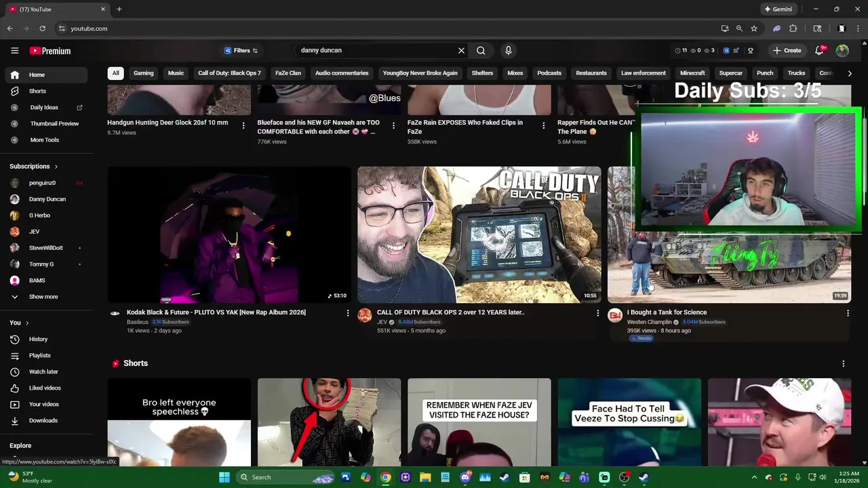Open Danny Duncan subscription channel
This screenshot has width=868, height=488.
[x=46, y=199]
